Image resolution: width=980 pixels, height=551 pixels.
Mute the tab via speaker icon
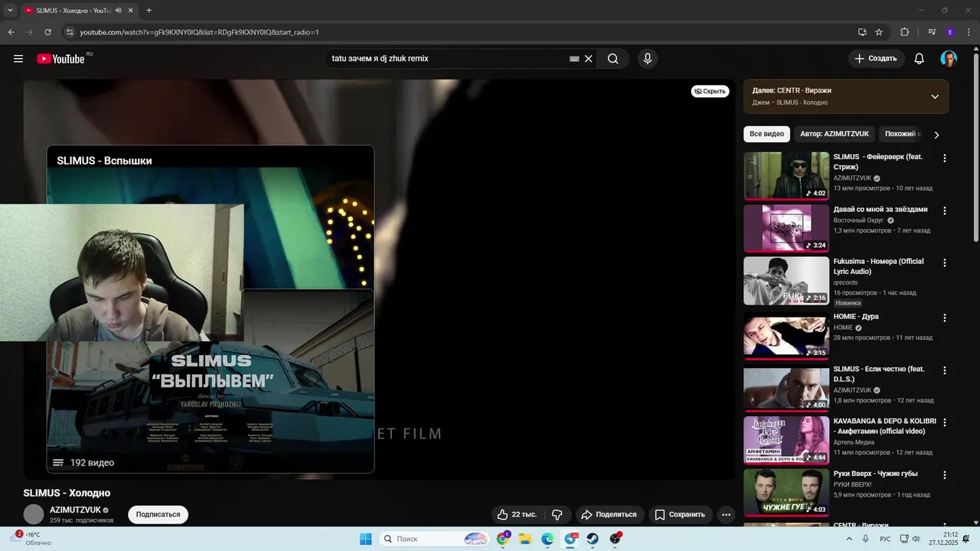tap(119, 11)
